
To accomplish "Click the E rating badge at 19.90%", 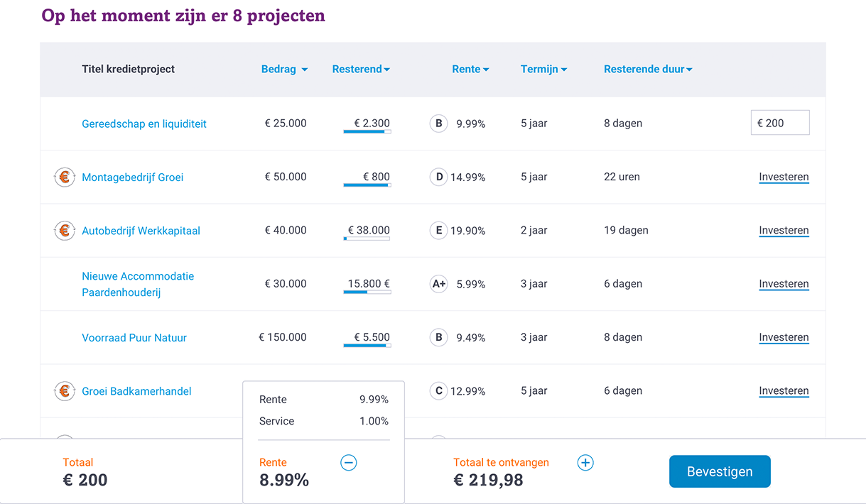I will click(438, 231).
